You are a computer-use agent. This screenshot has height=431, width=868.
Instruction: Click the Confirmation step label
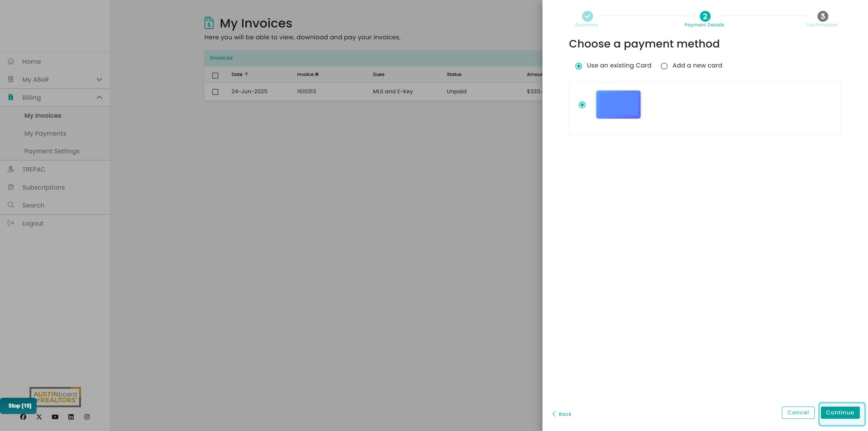click(x=822, y=25)
